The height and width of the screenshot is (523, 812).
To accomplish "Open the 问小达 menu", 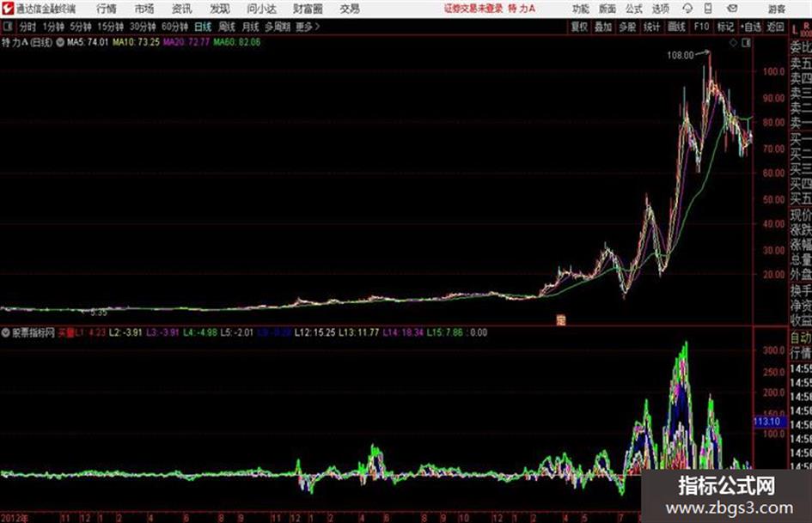I will coord(261,9).
